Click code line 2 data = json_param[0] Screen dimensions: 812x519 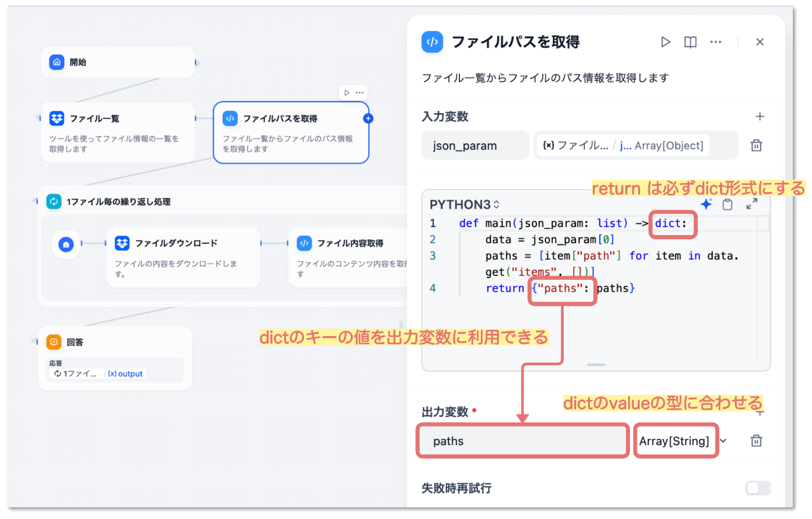[550, 240]
